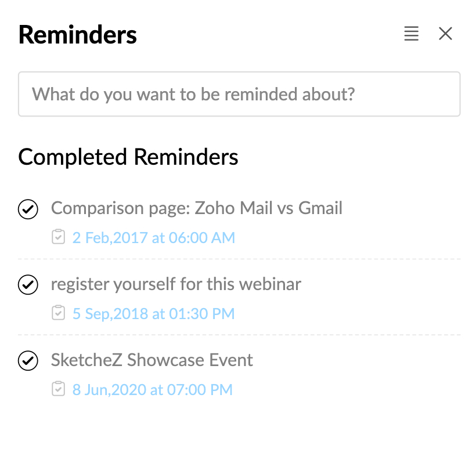
Task: Click the clipboard icon beside 8 Jun,2020 date
Action: pos(58,389)
